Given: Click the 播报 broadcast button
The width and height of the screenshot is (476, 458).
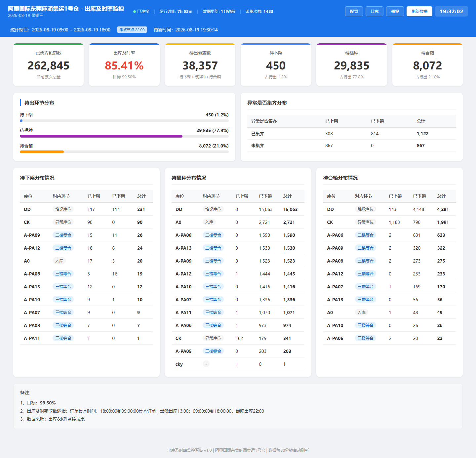Looking at the screenshot, I should coord(395,11).
